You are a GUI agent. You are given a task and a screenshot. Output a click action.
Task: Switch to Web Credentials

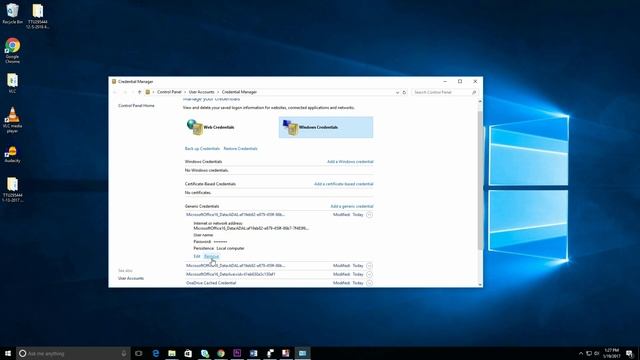tap(219, 127)
